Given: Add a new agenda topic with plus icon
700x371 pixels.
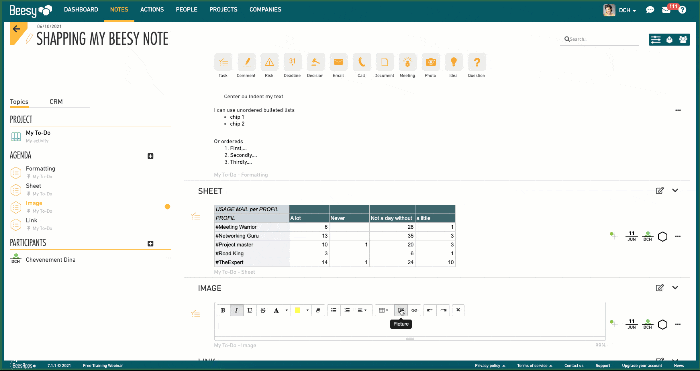Looking at the screenshot, I should (150, 156).
